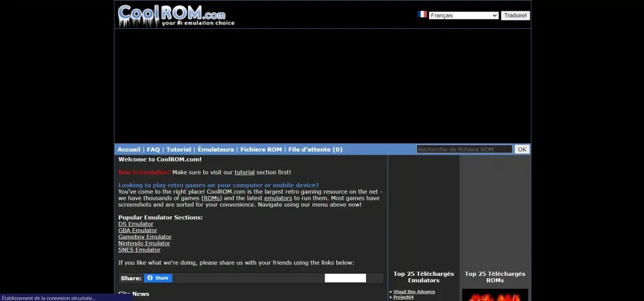Open the DS Emulator link
The image size is (644, 301).
coord(136,224)
